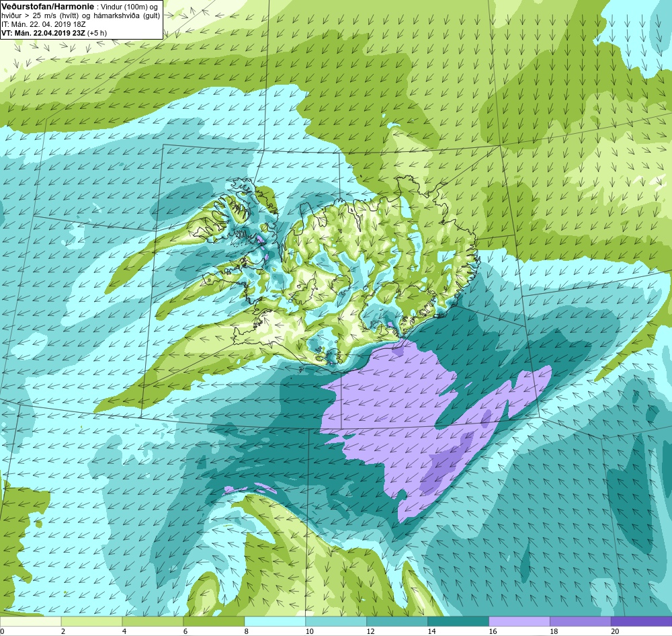Click the 8–10 m/s pale cyan legend swatch
This screenshot has width=672, height=636.
point(275,621)
